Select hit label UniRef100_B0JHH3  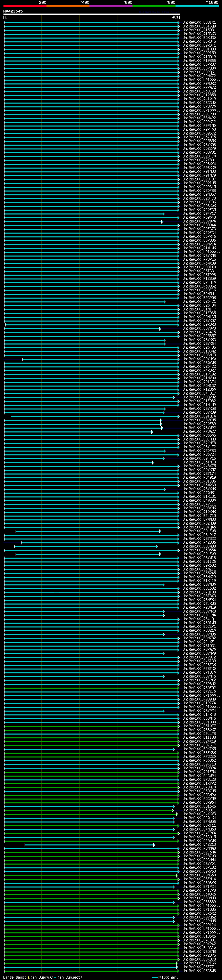(x=199, y=439)
